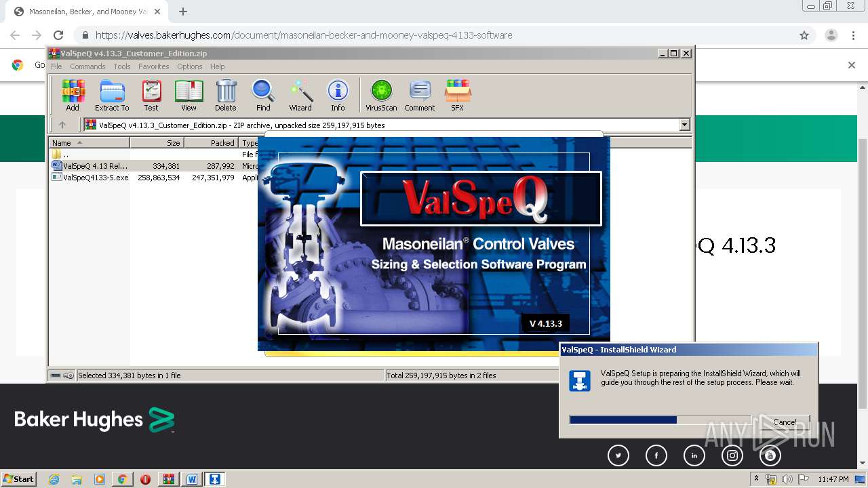Image resolution: width=868 pixels, height=488 pixels.
Task: Reload the Baker Hughes page
Action: 58,35
